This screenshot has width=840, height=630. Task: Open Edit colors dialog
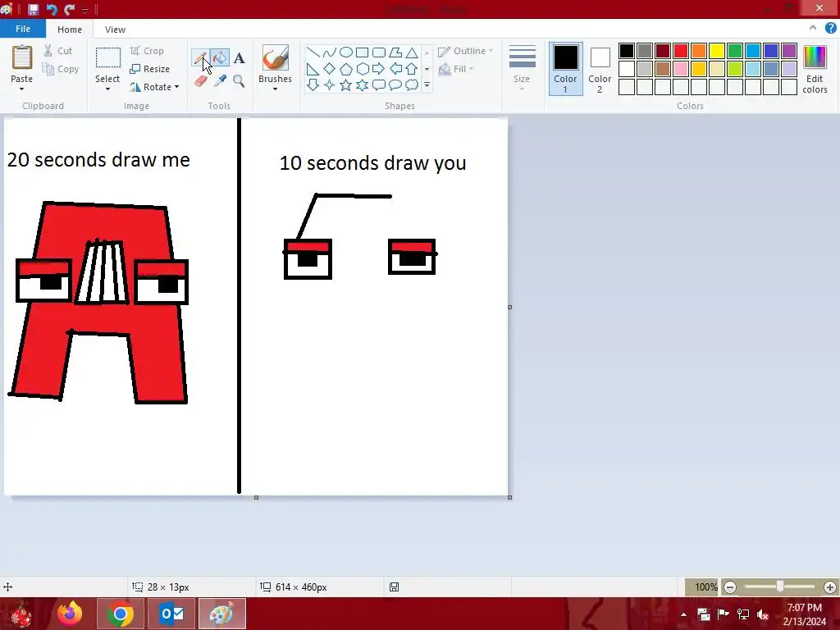815,70
